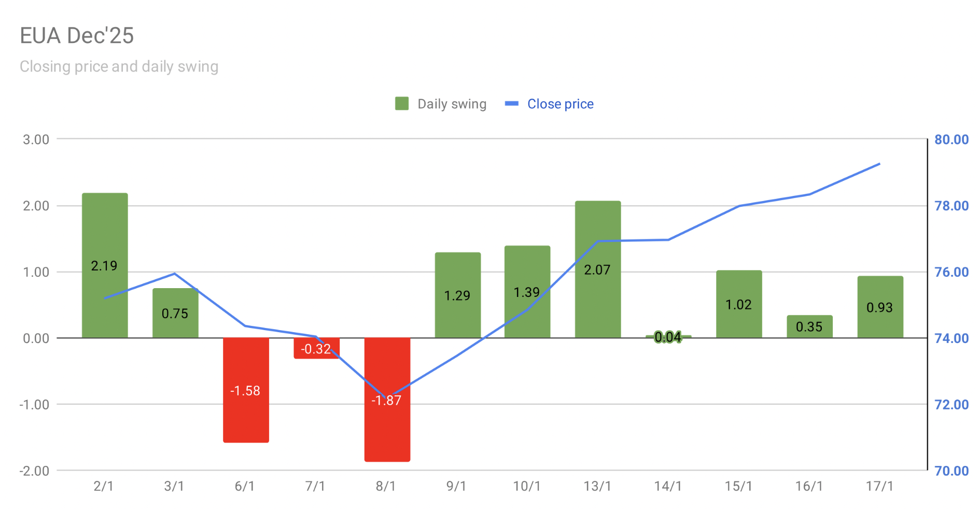Click the green Daily swing legend swatch
980x512 pixels.
pos(402,104)
